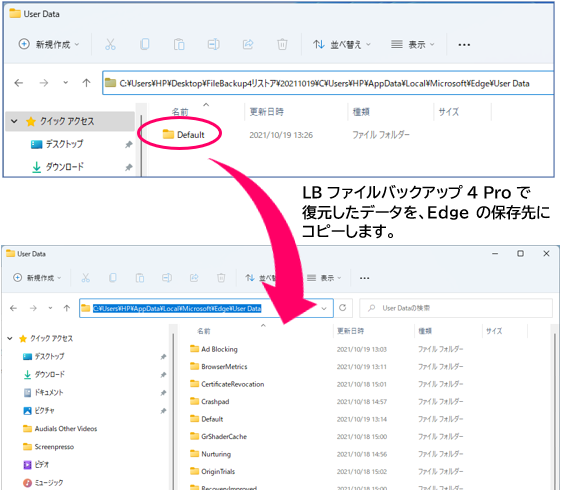The height and width of the screenshot is (493, 562).
Task: Select ピクチャ in bottom window sidebar
Action: [x=39, y=411]
